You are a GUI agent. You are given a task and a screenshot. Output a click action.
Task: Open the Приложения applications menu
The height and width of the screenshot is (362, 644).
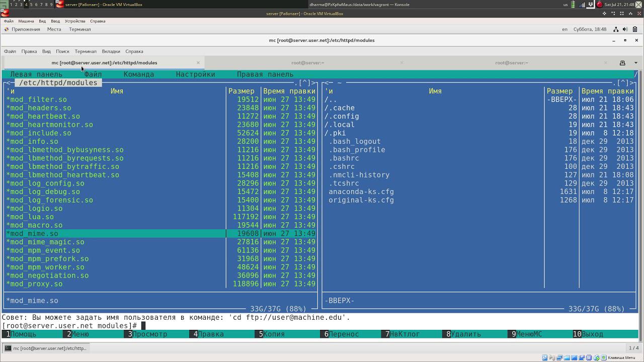click(x=25, y=29)
